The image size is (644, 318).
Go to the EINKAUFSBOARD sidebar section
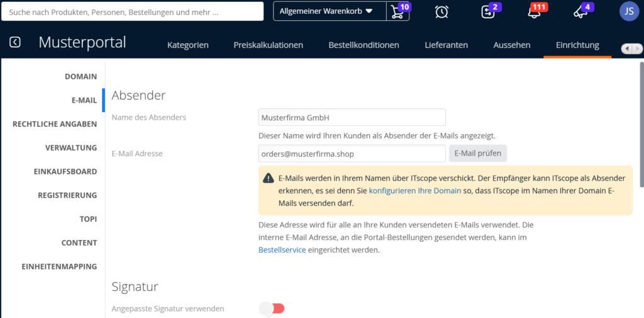(x=65, y=171)
